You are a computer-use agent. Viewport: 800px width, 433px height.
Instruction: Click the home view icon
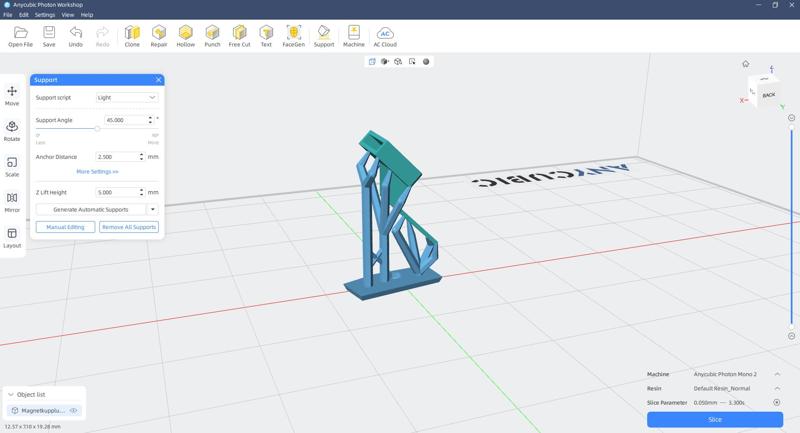745,64
